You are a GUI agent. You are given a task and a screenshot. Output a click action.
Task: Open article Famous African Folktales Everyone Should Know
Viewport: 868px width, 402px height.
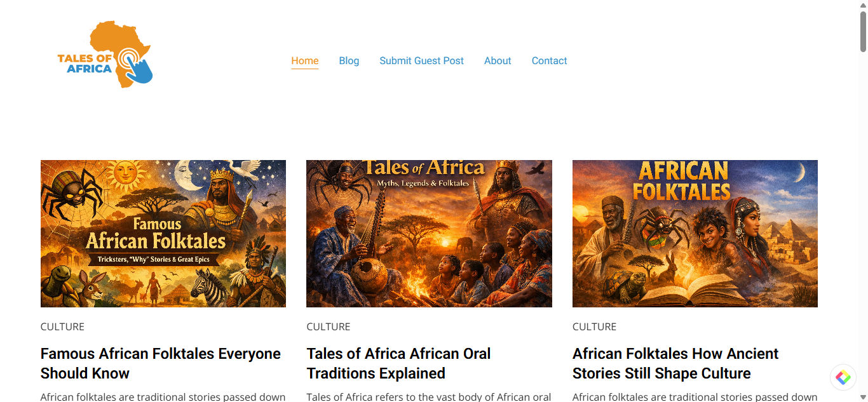point(161,363)
